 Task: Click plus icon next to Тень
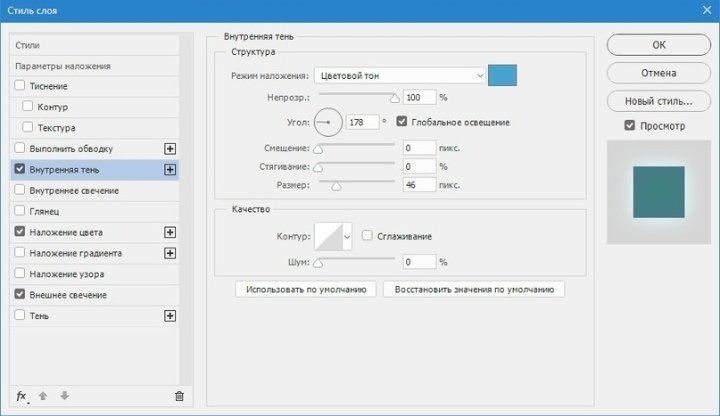(170, 316)
